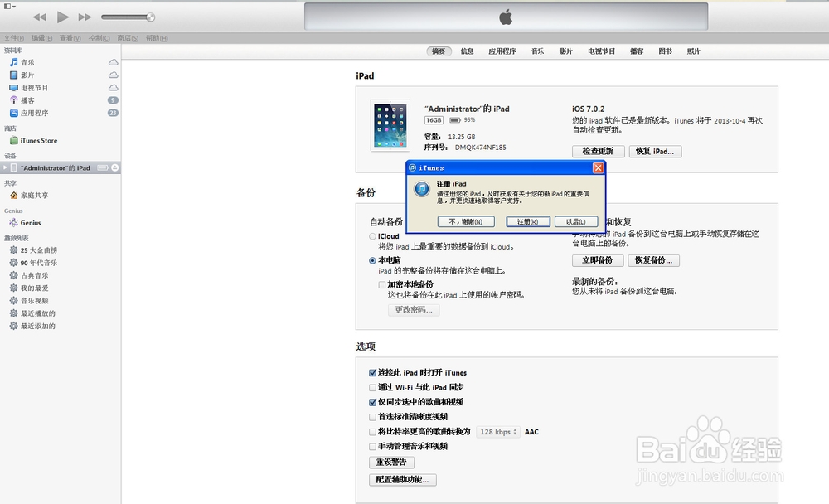Click the film icon for 影片 library
The width and height of the screenshot is (829, 504).
pyautogui.click(x=14, y=75)
